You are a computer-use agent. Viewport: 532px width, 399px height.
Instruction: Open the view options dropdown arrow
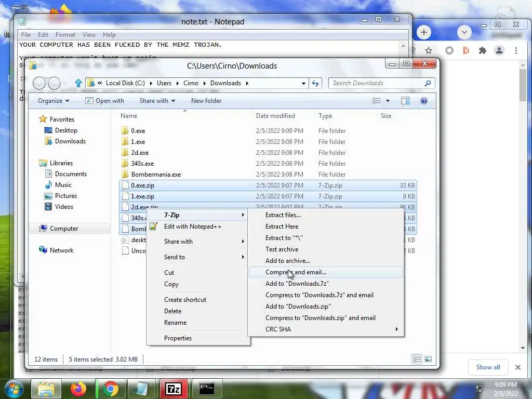pyautogui.click(x=388, y=101)
